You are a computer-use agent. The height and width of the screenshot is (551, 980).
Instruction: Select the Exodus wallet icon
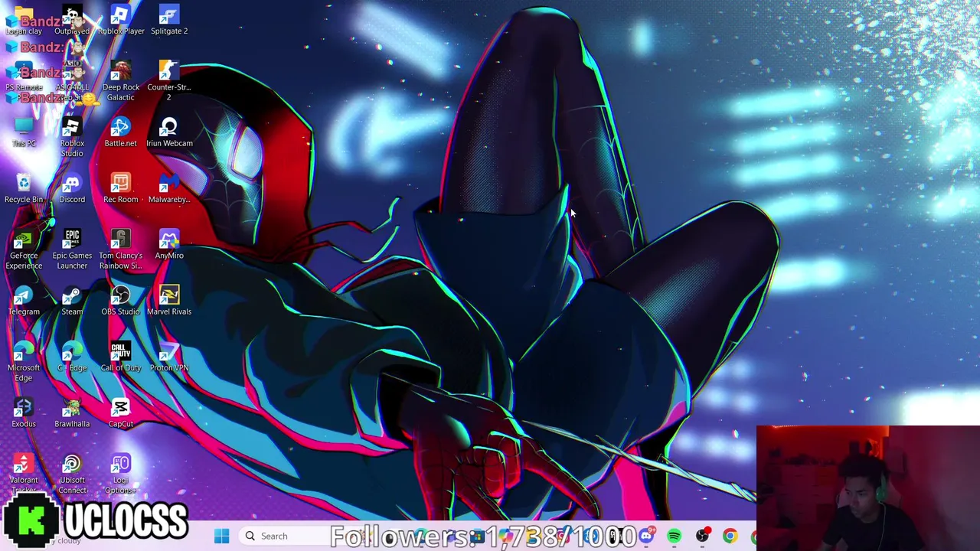[x=24, y=413]
